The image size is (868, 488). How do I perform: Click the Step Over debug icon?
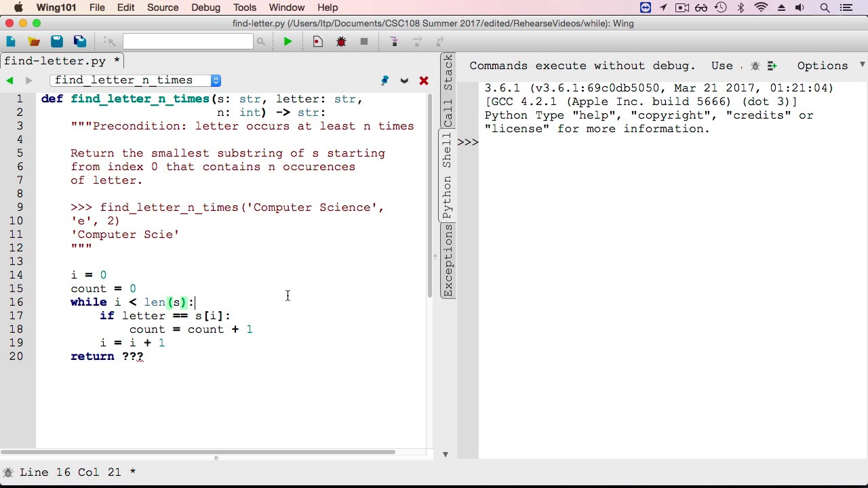click(417, 42)
